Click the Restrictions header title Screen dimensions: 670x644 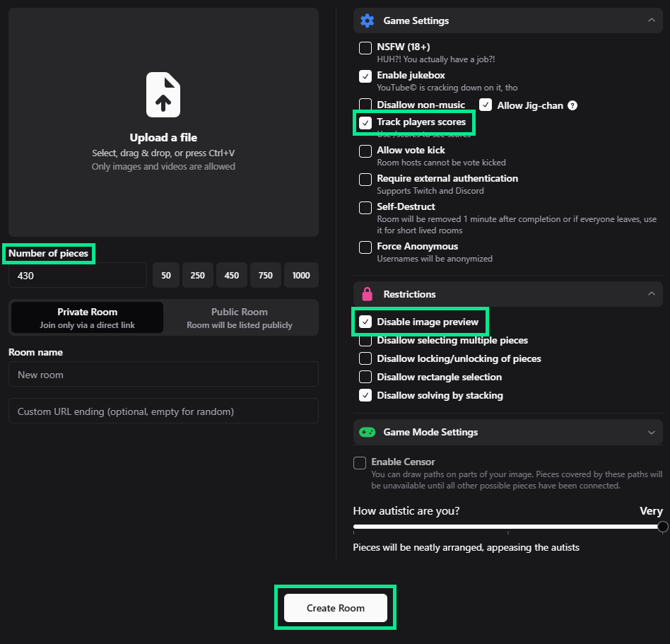click(x=409, y=294)
